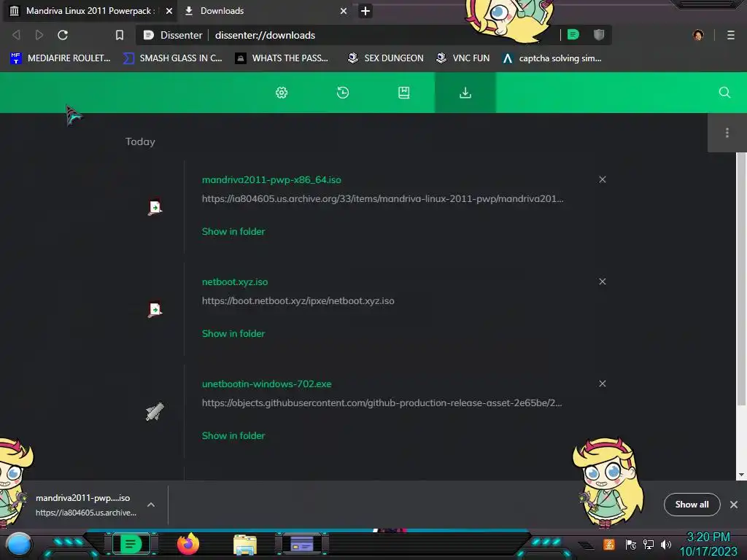
Task: Open the History clock icon
Action: point(343,93)
